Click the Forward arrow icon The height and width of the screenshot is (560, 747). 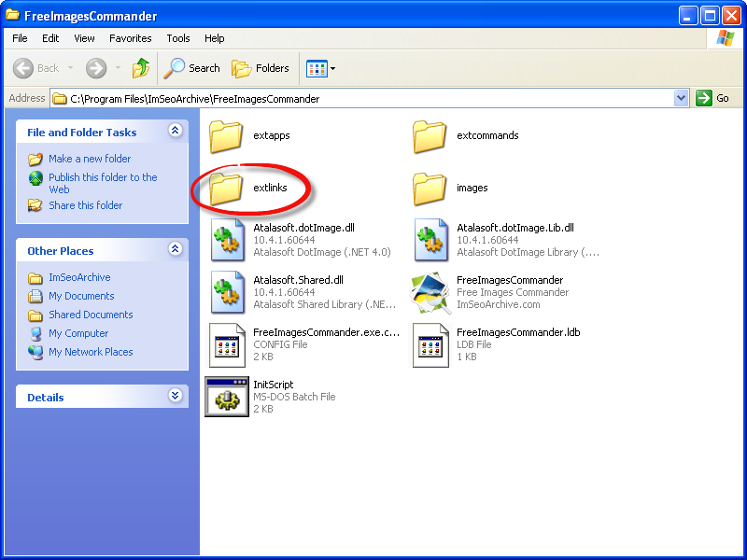96,68
